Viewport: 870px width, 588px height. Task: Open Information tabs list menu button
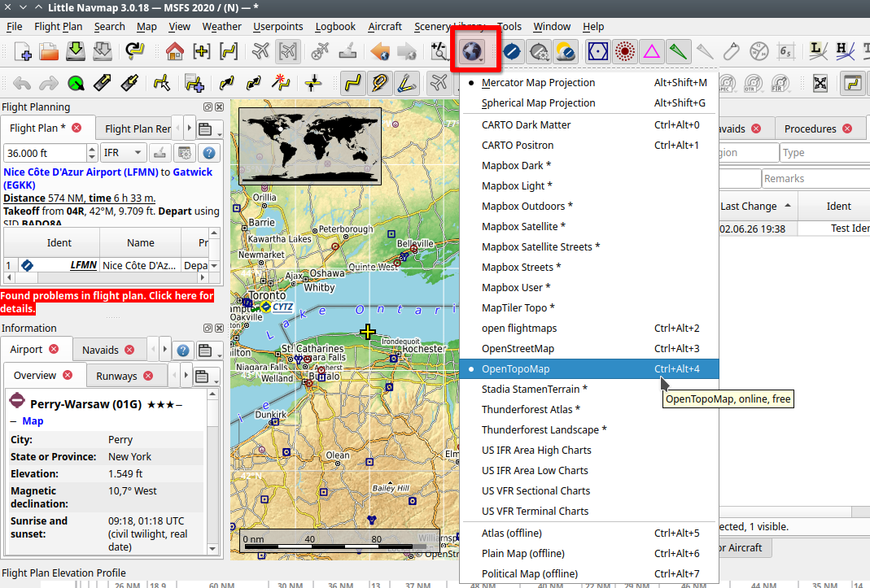pyautogui.click(x=209, y=351)
